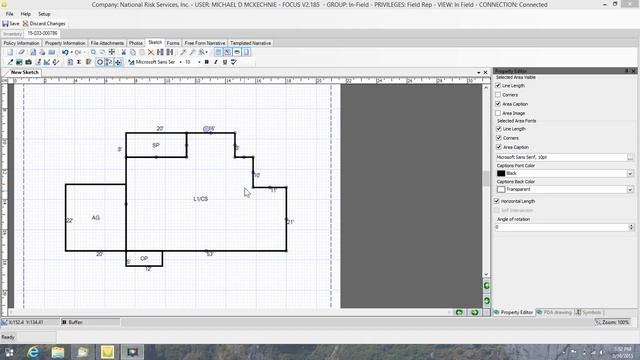Switch to the Policy Information tab
640x360 pixels.
click(x=21, y=43)
